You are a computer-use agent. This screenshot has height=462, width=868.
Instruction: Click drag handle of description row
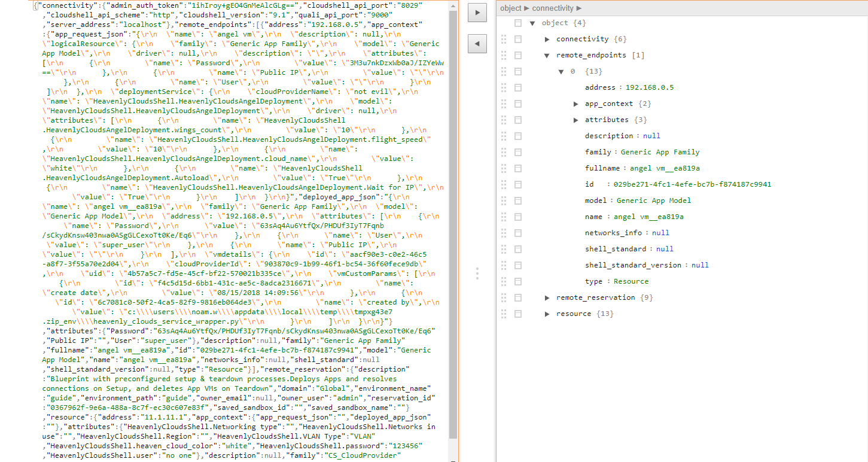(504, 136)
